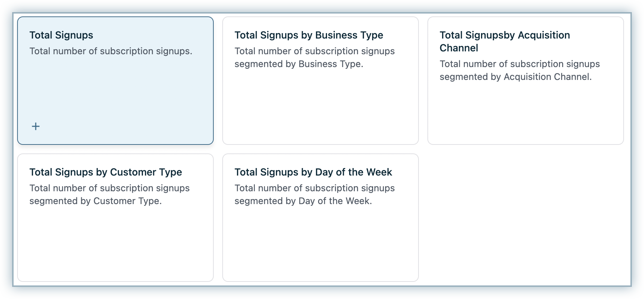Click 'Total number of subscription signups.' description text
This screenshot has width=644, height=299.
coord(111,51)
